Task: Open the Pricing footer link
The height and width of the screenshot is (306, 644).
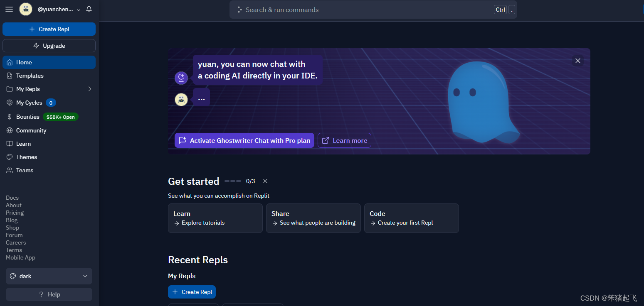Action: (x=15, y=213)
